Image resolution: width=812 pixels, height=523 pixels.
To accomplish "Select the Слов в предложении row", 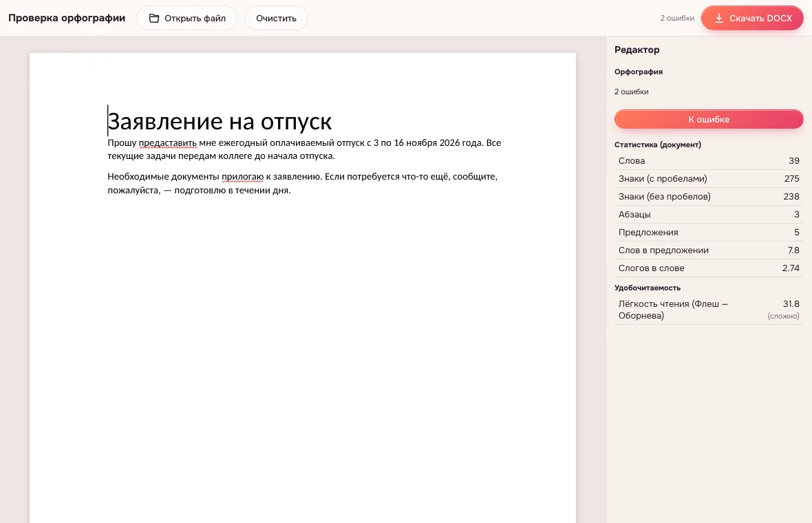I will click(x=708, y=250).
